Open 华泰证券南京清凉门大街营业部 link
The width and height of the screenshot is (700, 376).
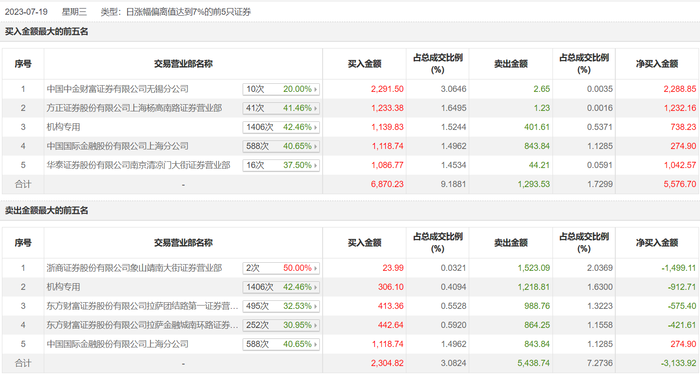pos(138,165)
